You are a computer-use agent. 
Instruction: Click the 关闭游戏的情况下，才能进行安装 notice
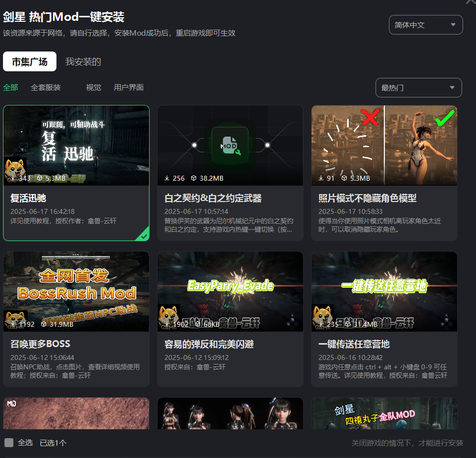click(407, 443)
